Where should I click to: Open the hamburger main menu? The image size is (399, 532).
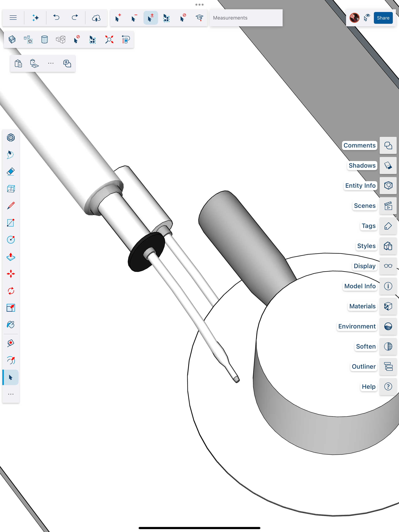[13, 18]
